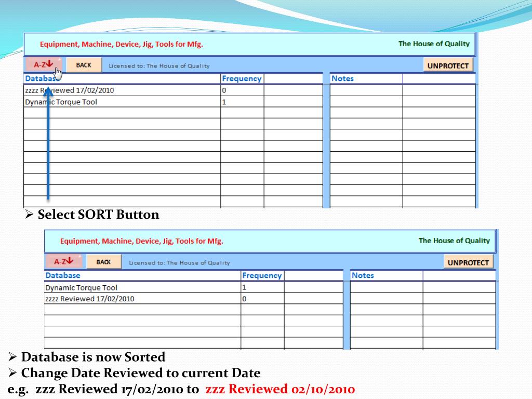Click 'Database is now Sorted' text
The height and width of the screenshot is (399, 532).
click(94, 357)
